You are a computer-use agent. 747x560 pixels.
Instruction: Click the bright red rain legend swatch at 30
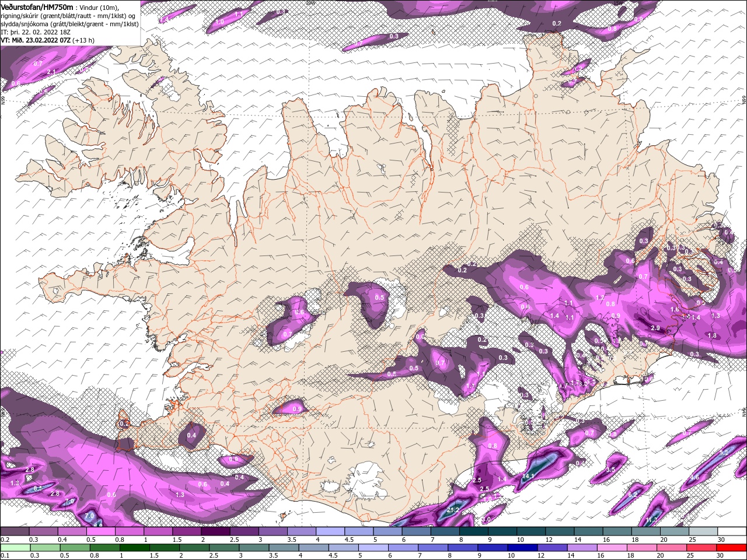pos(732,548)
